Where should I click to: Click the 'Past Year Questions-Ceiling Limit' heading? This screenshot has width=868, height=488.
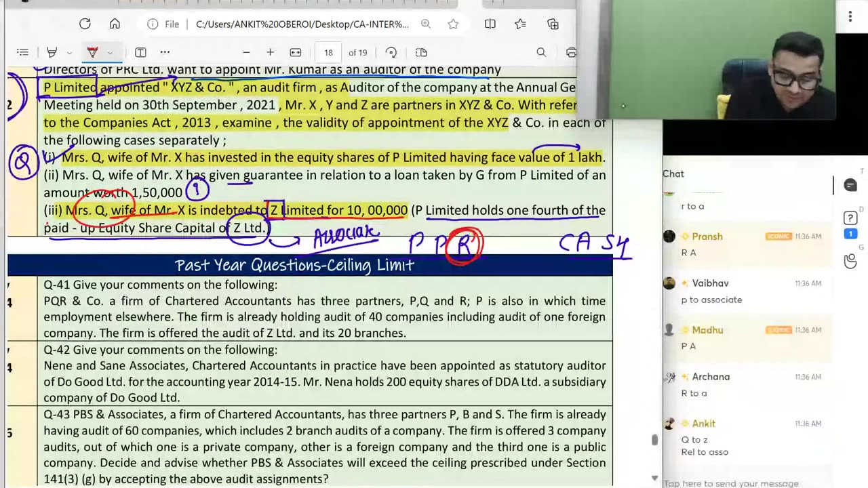(x=294, y=265)
